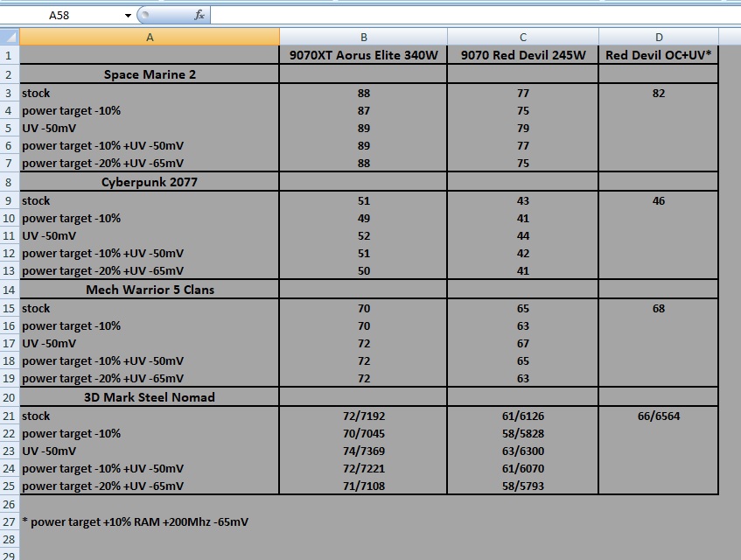The image size is (741, 560).
Task: Click 'power target -10% +UV -50mV' in row 18
Action: click(102, 361)
